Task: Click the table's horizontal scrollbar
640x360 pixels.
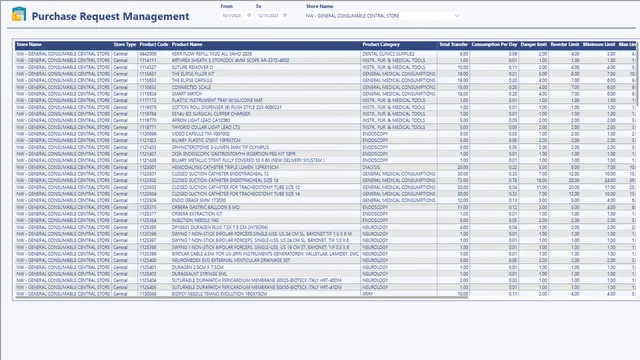Action: [x=242, y=298]
